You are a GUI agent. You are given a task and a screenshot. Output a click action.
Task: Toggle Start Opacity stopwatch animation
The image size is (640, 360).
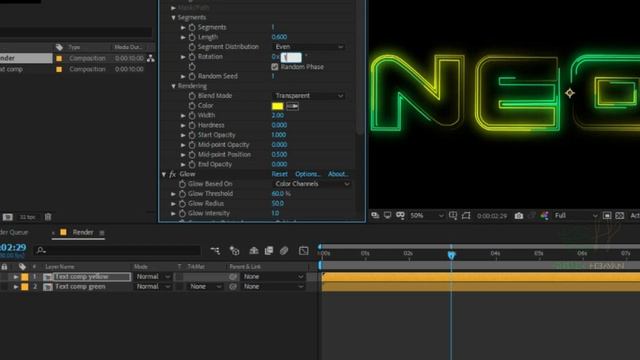tap(192, 135)
